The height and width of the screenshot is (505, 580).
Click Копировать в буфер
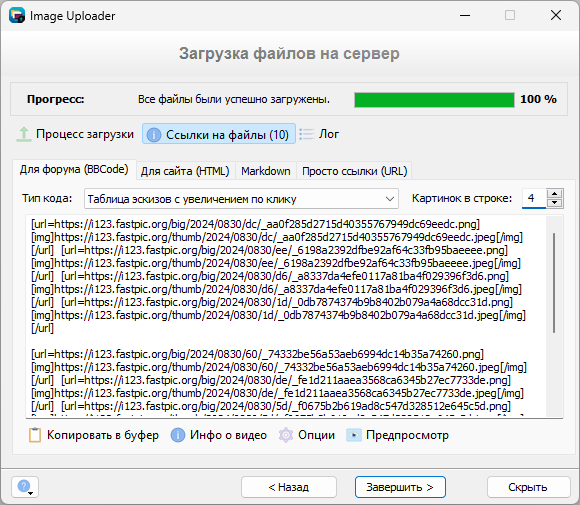(94, 435)
